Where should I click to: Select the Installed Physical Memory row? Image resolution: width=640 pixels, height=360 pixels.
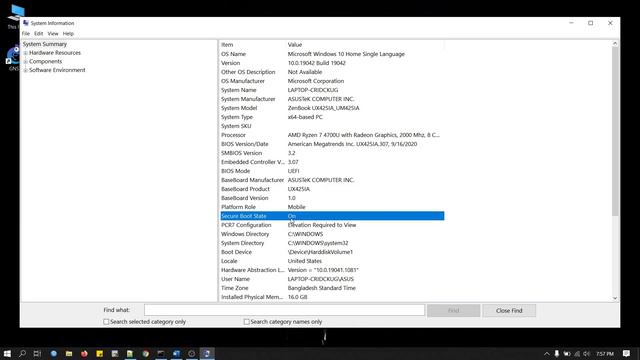(332, 297)
